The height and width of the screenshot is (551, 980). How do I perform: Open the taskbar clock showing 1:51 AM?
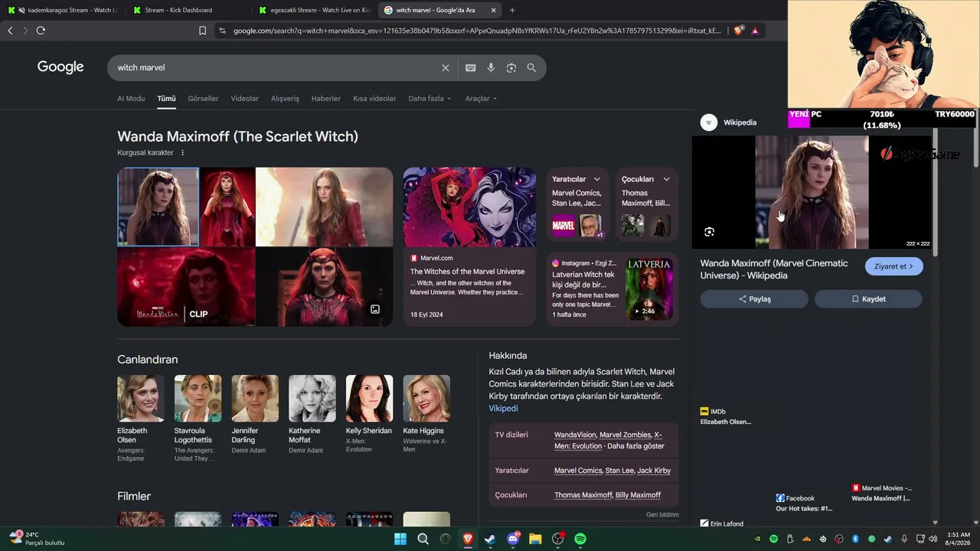[x=959, y=539]
